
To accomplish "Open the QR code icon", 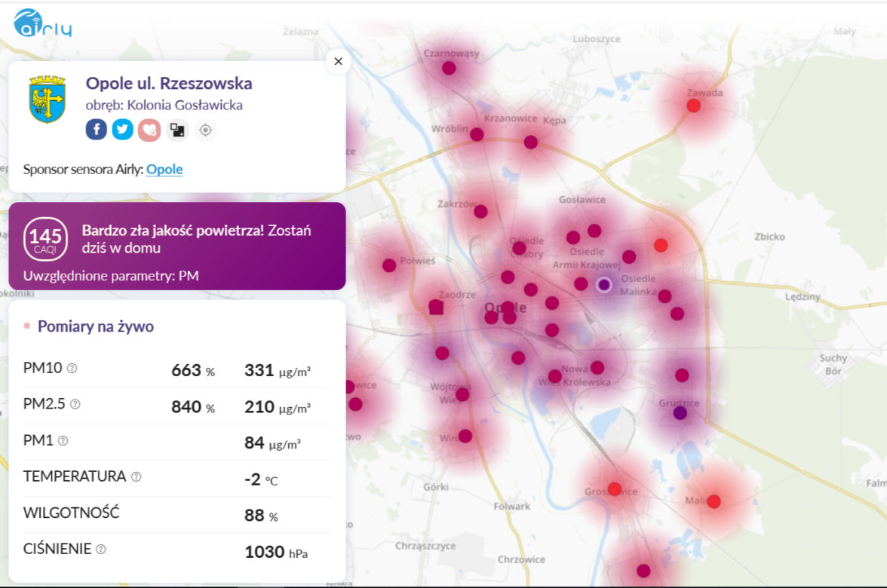I will [177, 130].
